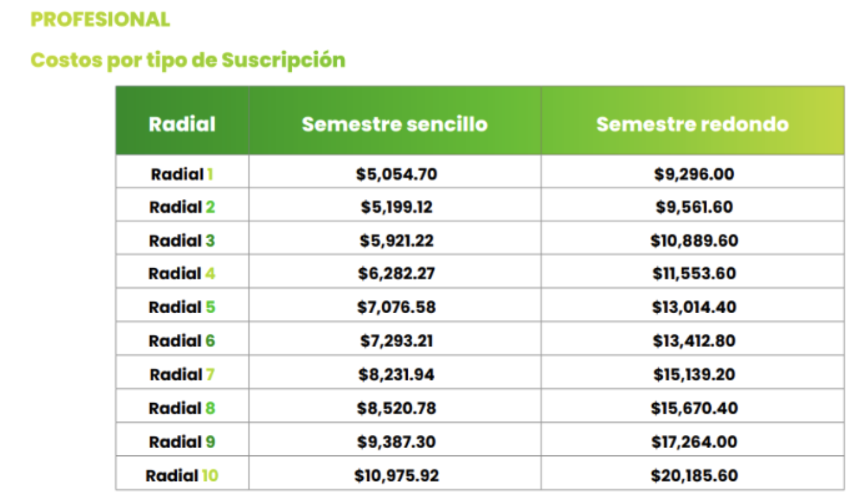Select the 'Costos por tipo de Suscripción' title
Image resolution: width=868 pixels, height=495 pixels.
tap(188, 60)
